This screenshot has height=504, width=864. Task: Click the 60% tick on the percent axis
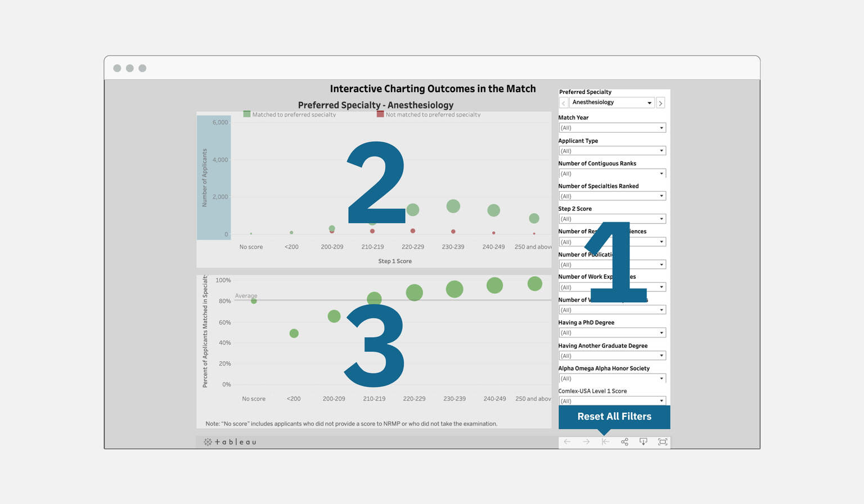pyautogui.click(x=225, y=322)
